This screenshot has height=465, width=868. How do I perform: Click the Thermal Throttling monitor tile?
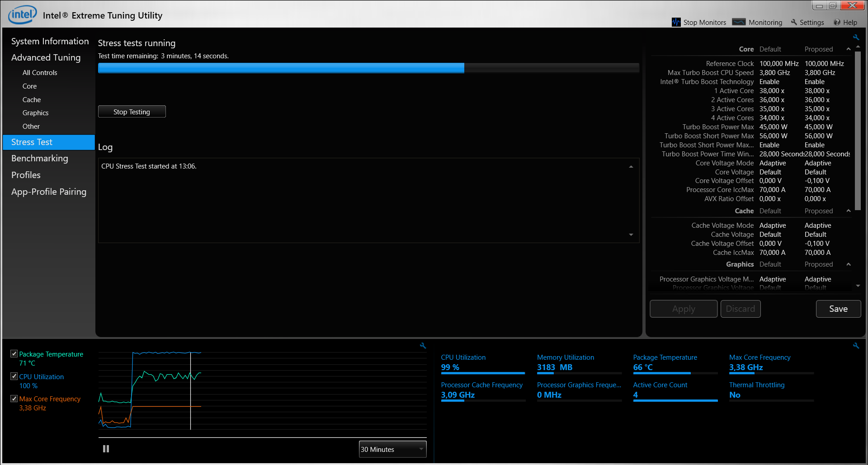[771, 391]
